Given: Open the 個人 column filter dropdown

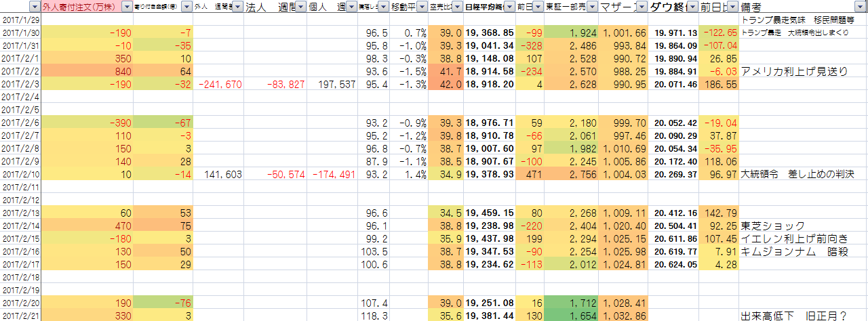Looking at the screenshot, I should point(351,7).
